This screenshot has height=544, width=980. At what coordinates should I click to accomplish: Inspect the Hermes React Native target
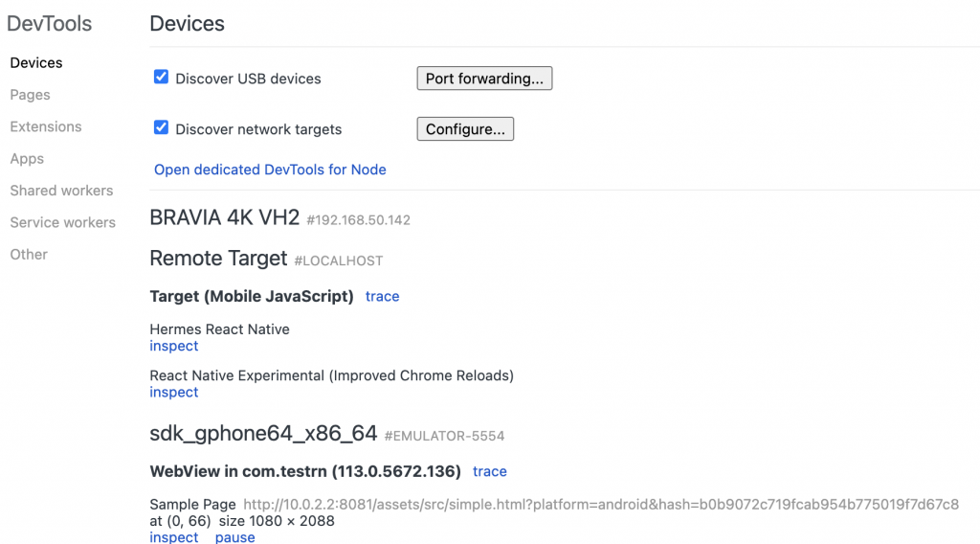click(174, 346)
